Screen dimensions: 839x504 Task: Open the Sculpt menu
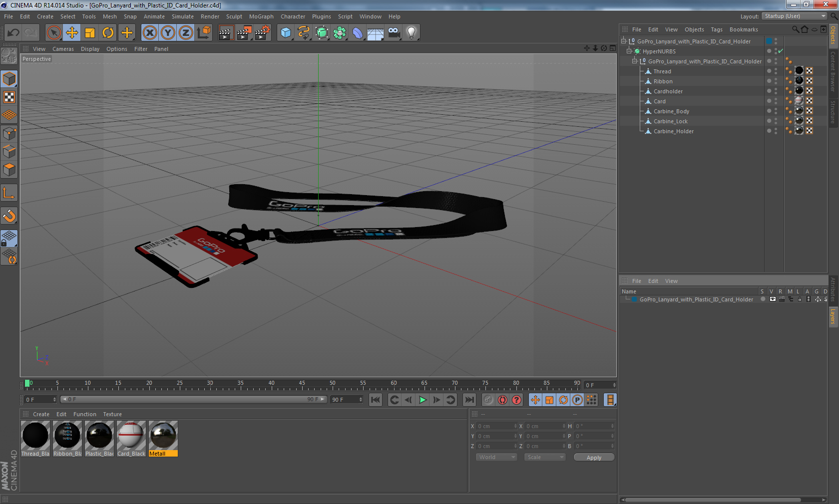[x=234, y=16]
